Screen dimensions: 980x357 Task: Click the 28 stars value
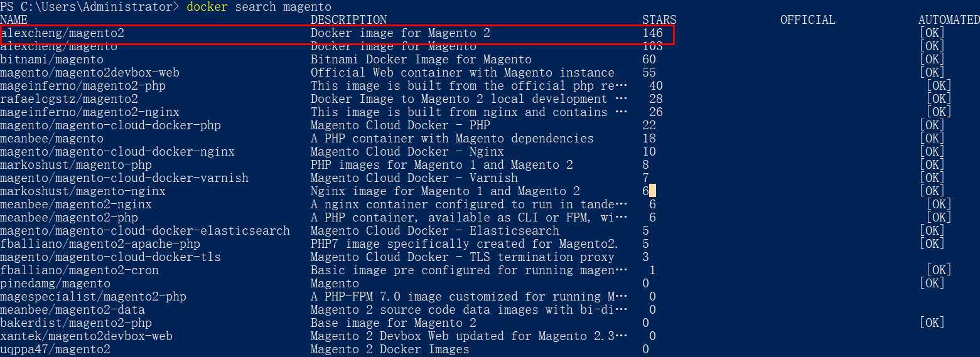[x=656, y=99]
